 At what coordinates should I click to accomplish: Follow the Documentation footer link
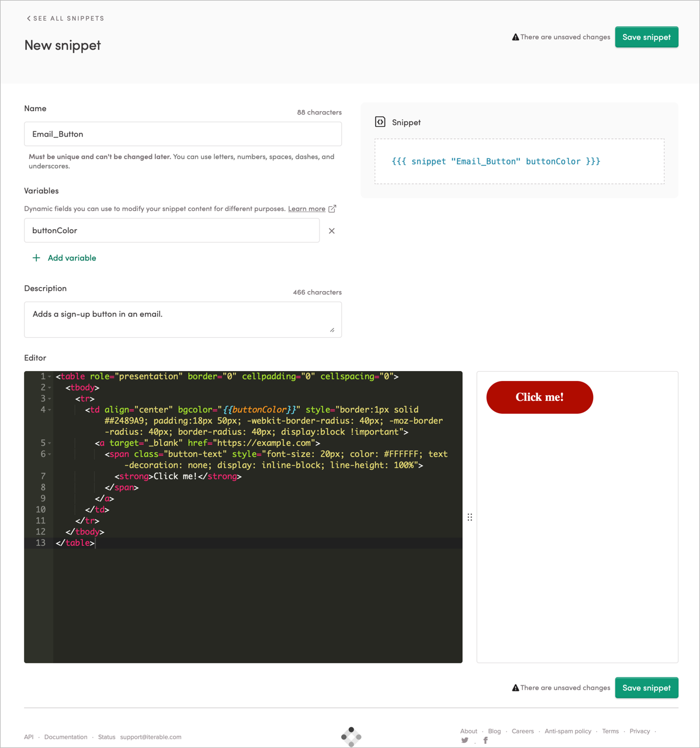(65, 737)
